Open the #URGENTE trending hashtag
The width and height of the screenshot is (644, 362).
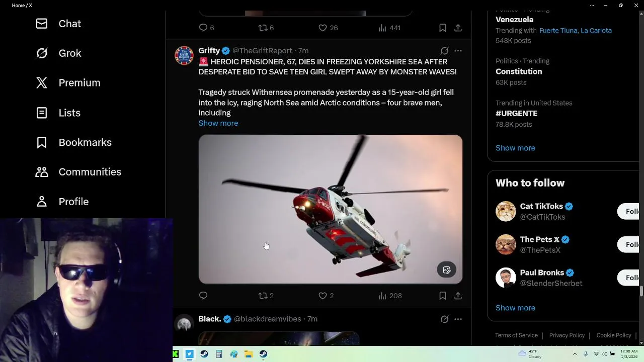click(x=516, y=114)
